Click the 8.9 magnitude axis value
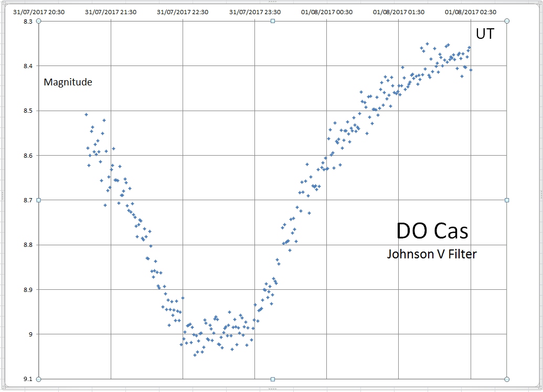 point(28,290)
